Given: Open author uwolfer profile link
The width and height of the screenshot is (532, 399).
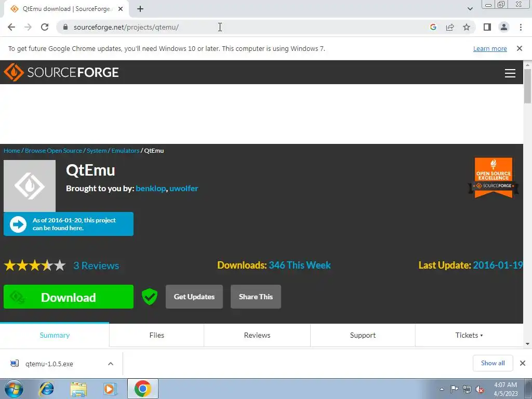Looking at the screenshot, I should point(183,189).
